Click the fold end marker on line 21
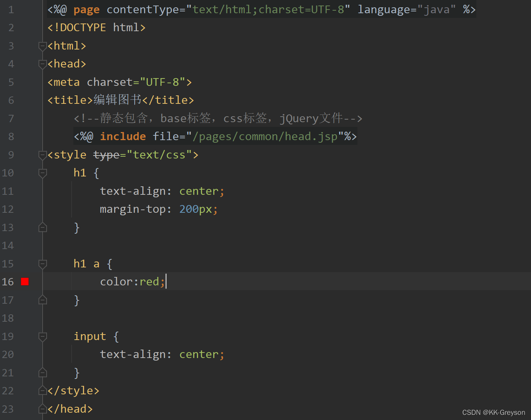This screenshot has height=420, width=531. coord(43,373)
